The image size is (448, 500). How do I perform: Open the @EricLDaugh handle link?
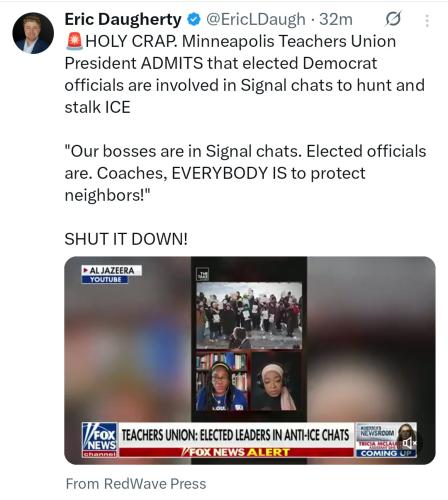[x=256, y=19]
